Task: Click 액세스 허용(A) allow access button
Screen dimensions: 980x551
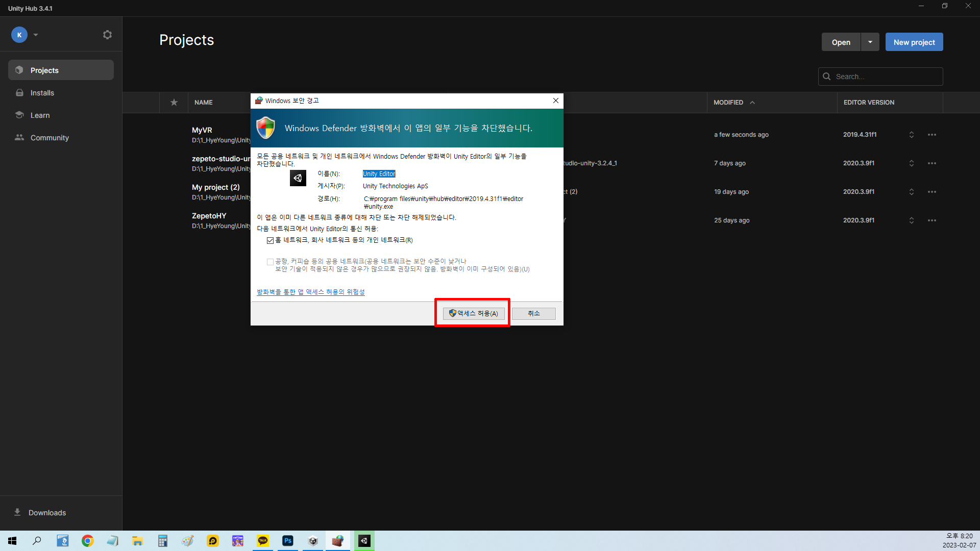Action: [x=474, y=313]
